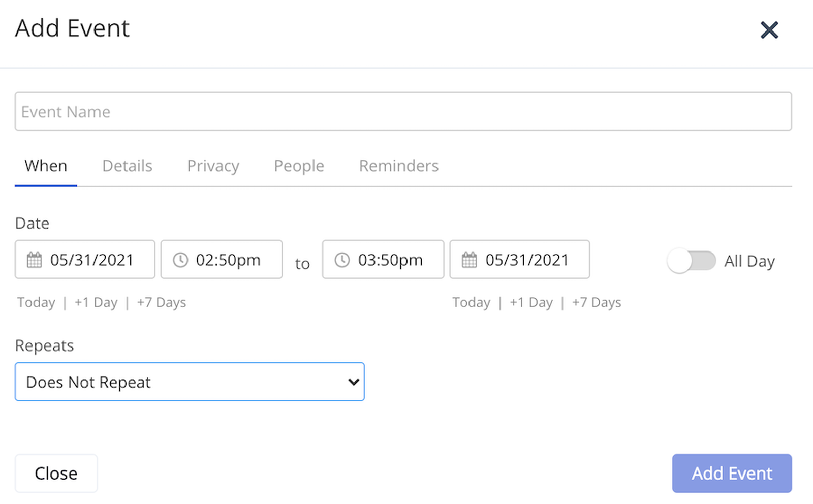The image size is (813, 504).
Task: Switch to the Details tab
Action: (127, 166)
